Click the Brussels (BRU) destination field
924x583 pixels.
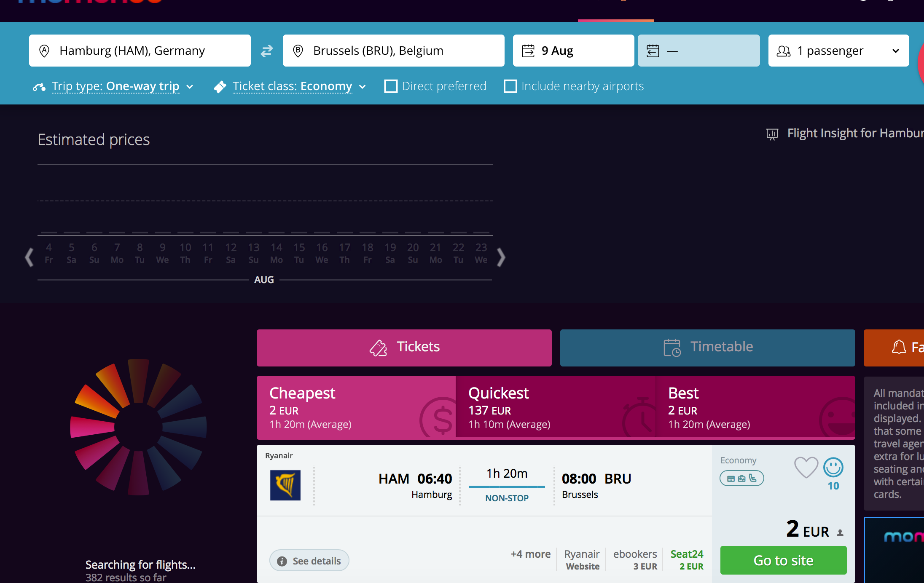[x=393, y=51]
